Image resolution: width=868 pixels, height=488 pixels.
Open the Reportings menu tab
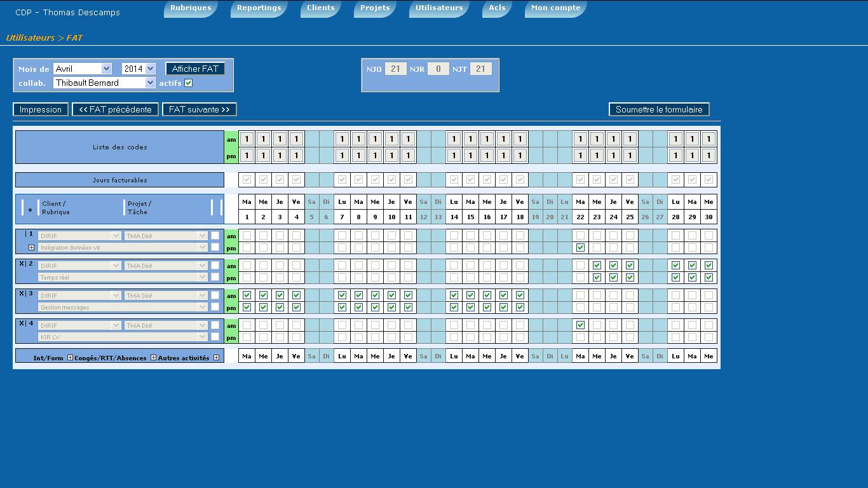pos(259,8)
